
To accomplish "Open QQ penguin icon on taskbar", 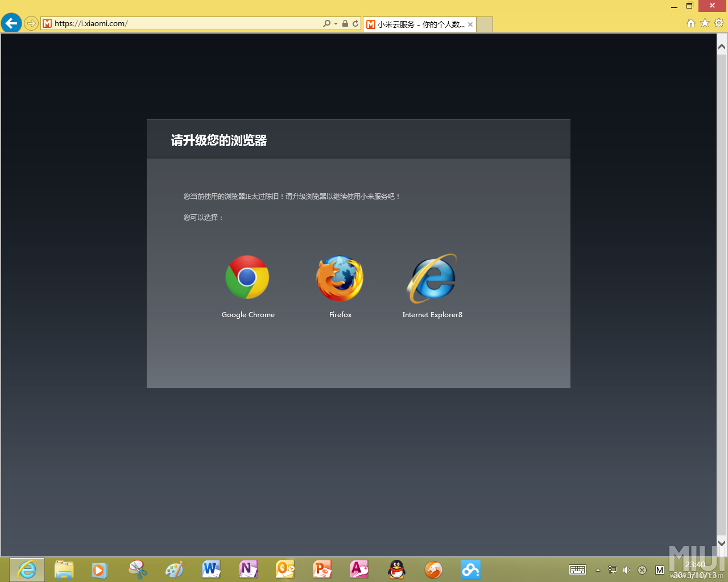I will coord(396,569).
